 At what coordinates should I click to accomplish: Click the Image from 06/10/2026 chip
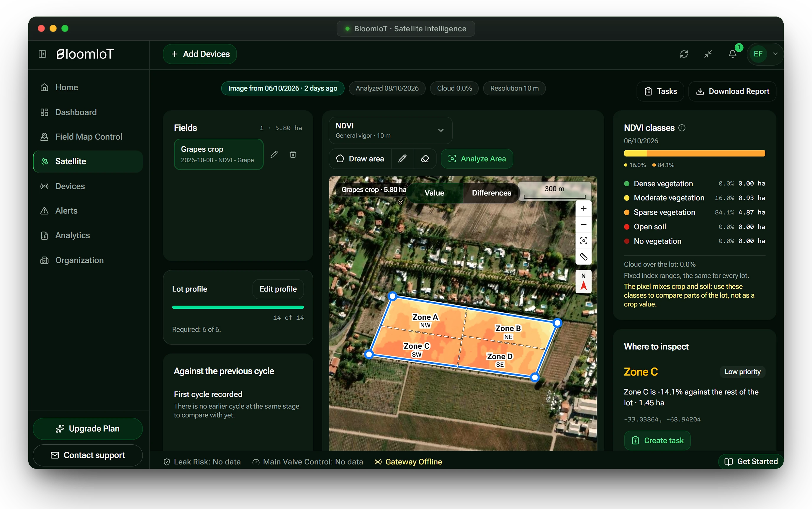pos(283,88)
